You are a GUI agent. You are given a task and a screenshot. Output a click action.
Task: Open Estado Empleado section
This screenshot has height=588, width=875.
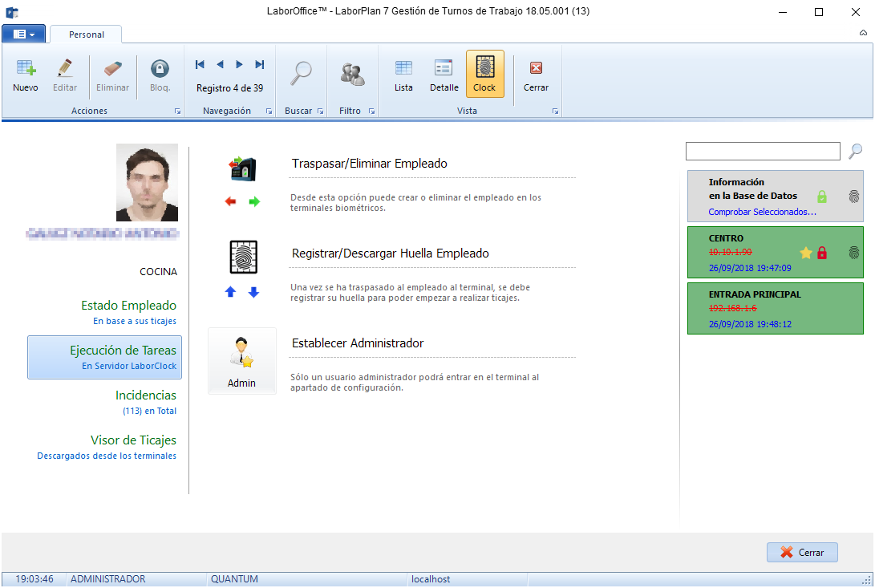pyautogui.click(x=129, y=312)
